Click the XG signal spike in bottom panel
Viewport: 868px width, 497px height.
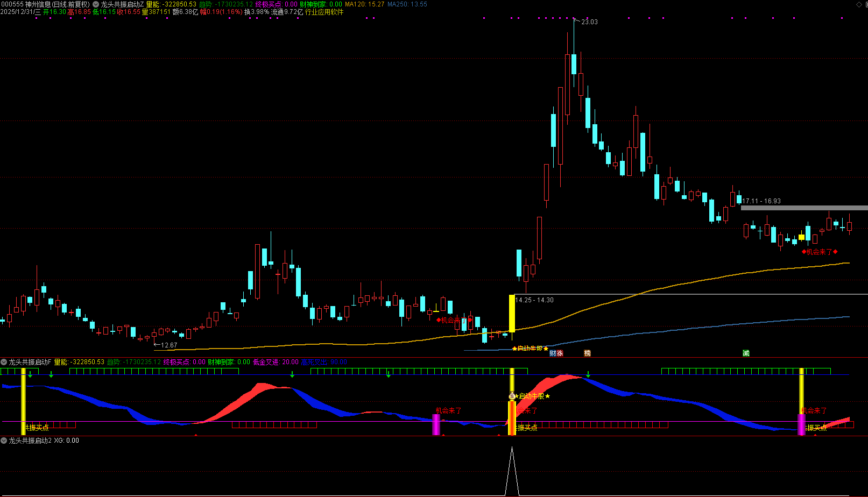click(512, 468)
